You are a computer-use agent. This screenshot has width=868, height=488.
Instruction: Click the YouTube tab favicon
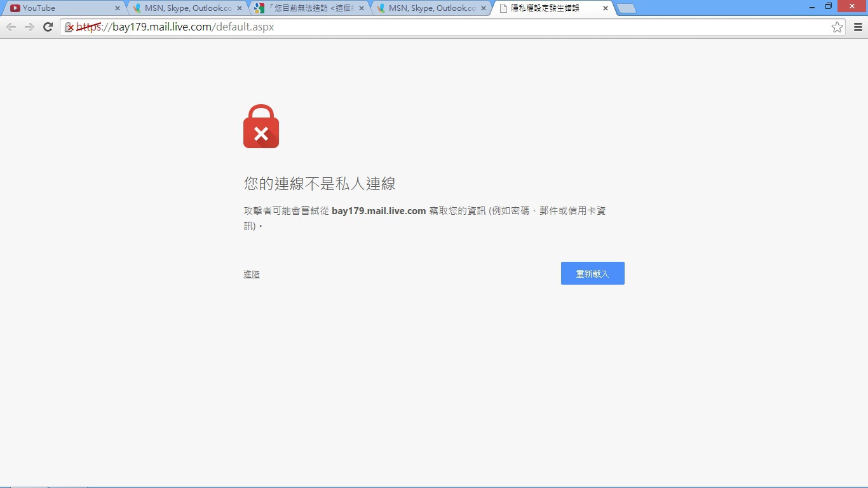(x=15, y=8)
